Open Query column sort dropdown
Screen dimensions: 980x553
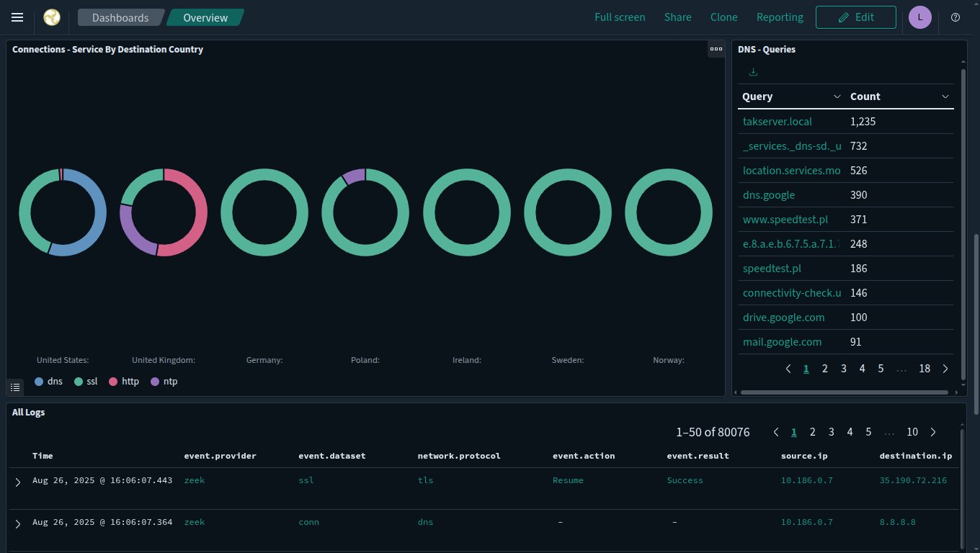(837, 96)
